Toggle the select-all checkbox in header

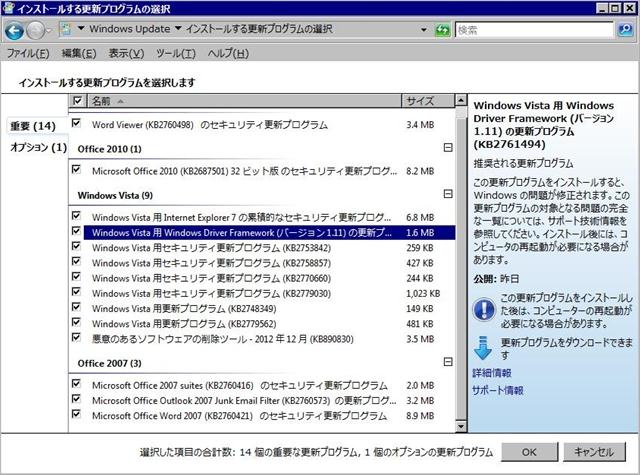click(77, 100)
